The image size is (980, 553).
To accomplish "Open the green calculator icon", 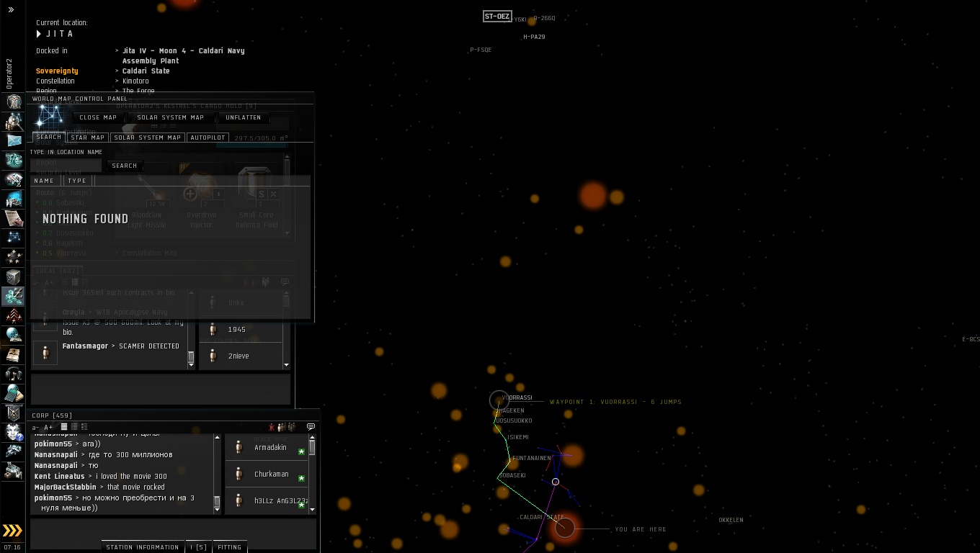I will tap(14, 393).
